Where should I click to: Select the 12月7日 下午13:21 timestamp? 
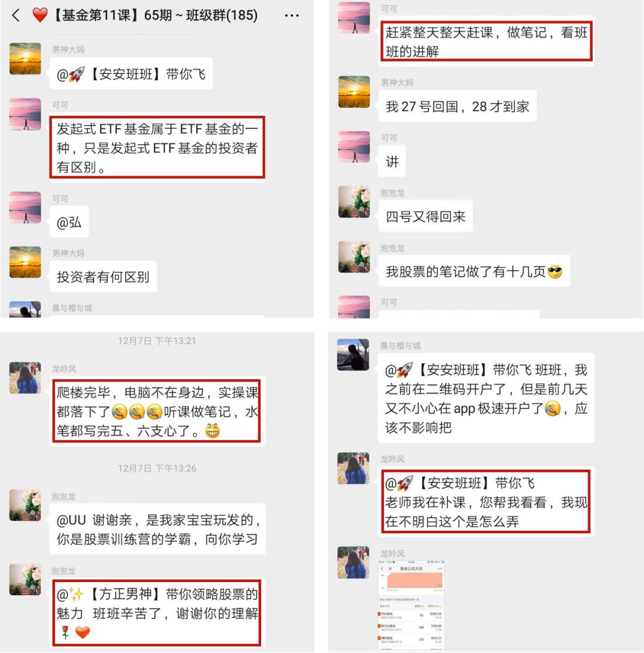(x=157, y=341)
